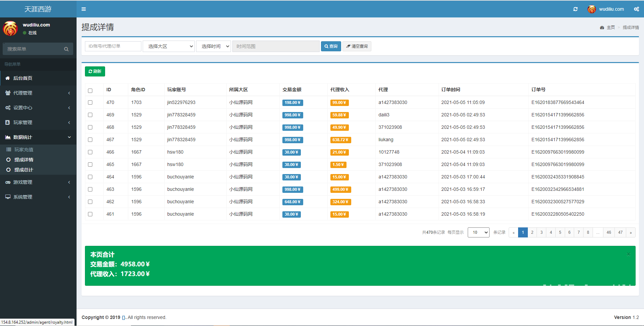Image resolution: width=644 pixels, height=326 pixels.
Task: Check the row with ID 466
Action: tap(90, 152)
